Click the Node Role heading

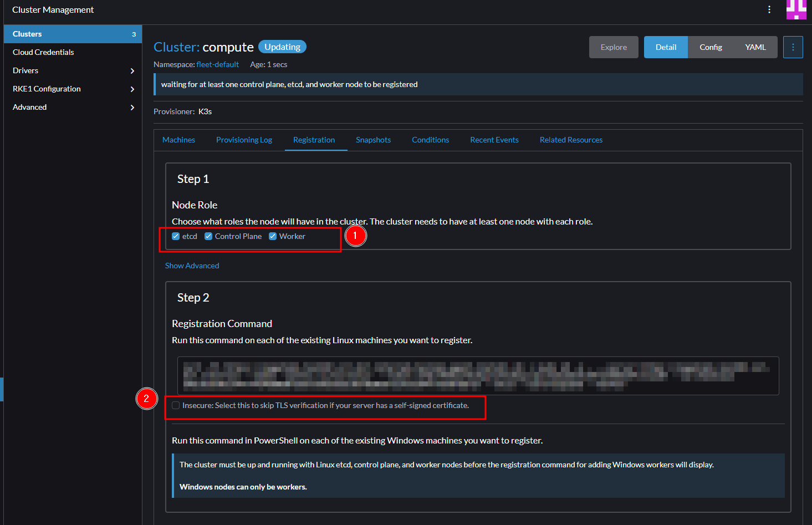coord(195,205)
